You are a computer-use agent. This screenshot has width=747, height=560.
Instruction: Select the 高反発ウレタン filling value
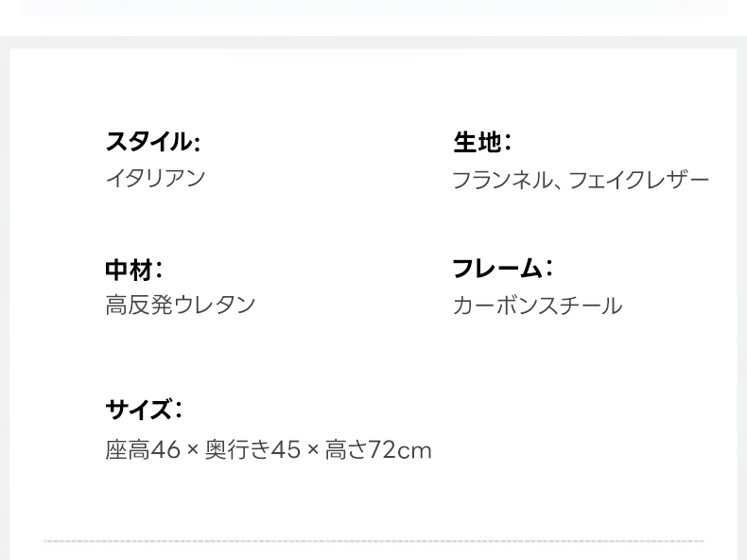181,305
